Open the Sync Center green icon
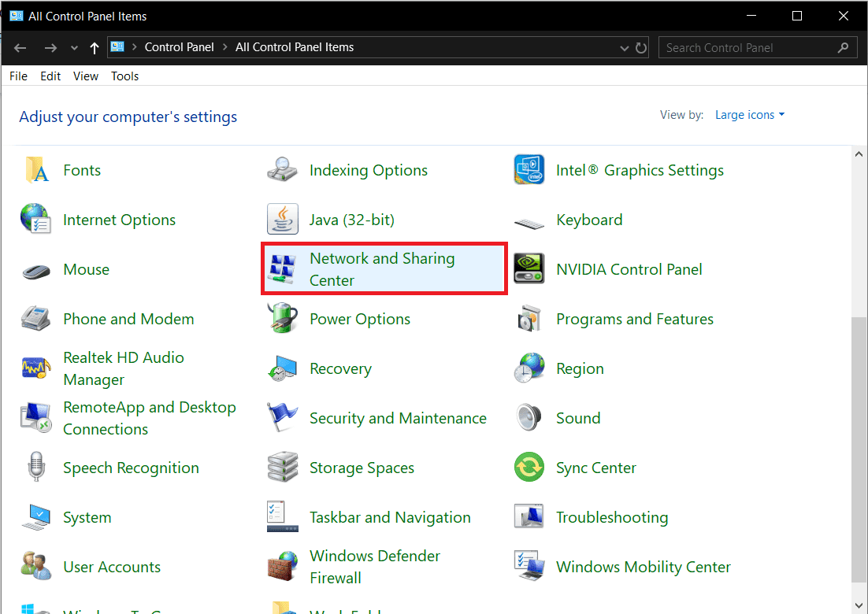 (x=529, y=468)
